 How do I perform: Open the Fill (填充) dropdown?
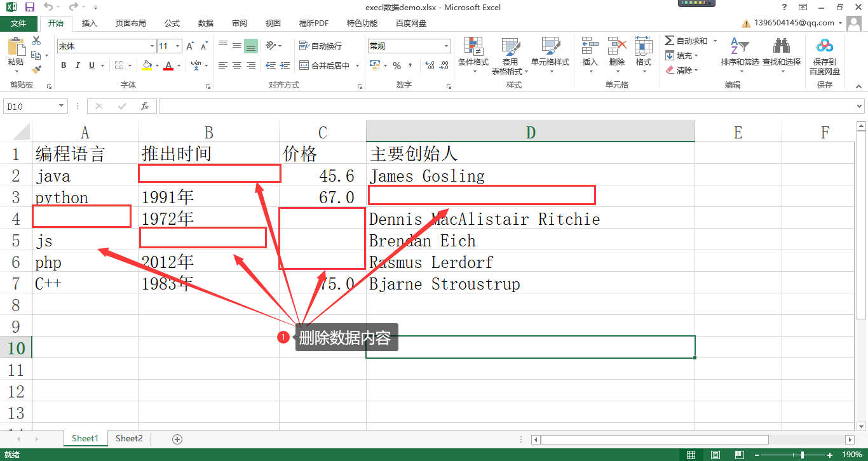[x=682, y=55]
